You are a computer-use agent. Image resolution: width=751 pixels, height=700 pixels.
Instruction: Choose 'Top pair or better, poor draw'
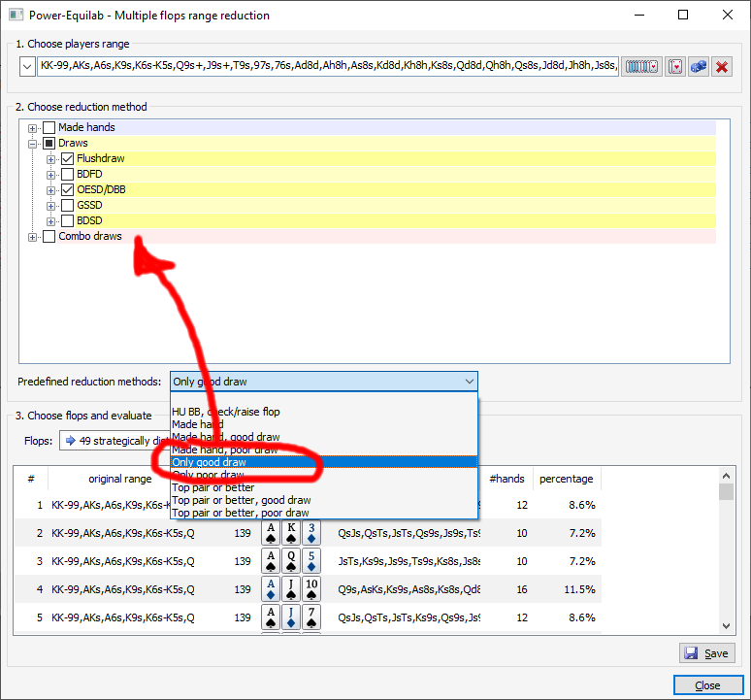tap(324, 513)
